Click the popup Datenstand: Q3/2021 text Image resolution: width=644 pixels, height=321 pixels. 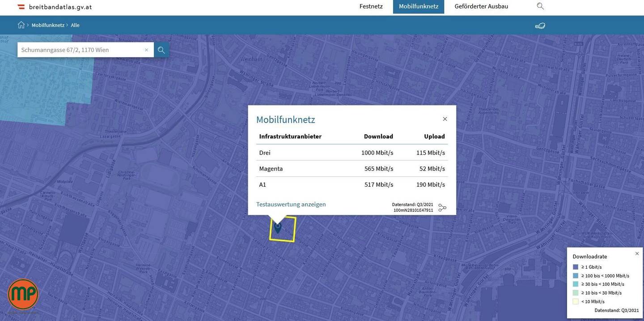click(412, 205)
